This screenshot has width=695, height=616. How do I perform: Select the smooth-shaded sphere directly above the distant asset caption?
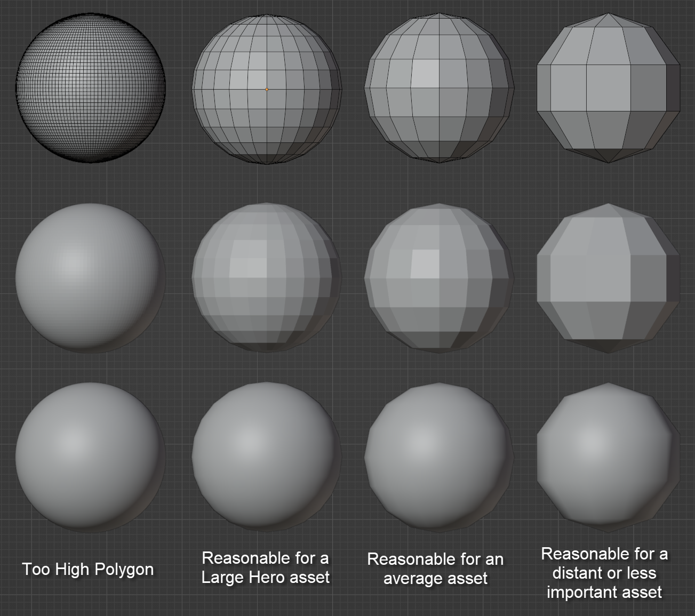pos(609,458)
